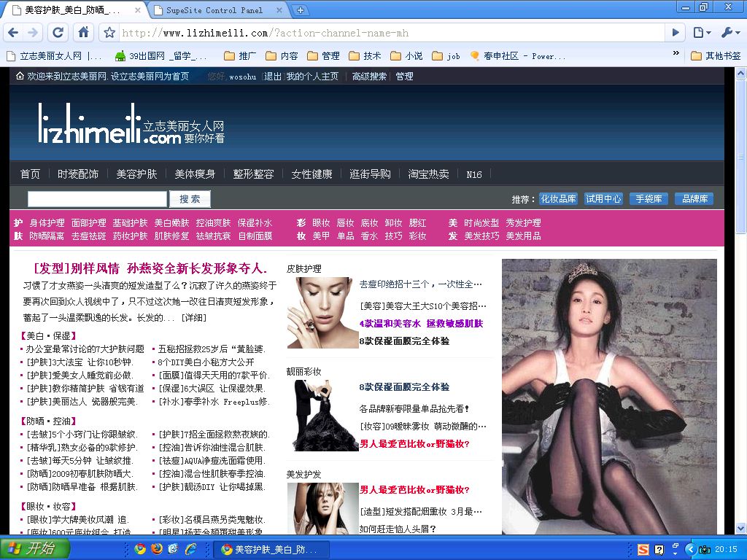Open the 淘宝热卖 navigation item

pyautogui.click(x=428, y=174)
